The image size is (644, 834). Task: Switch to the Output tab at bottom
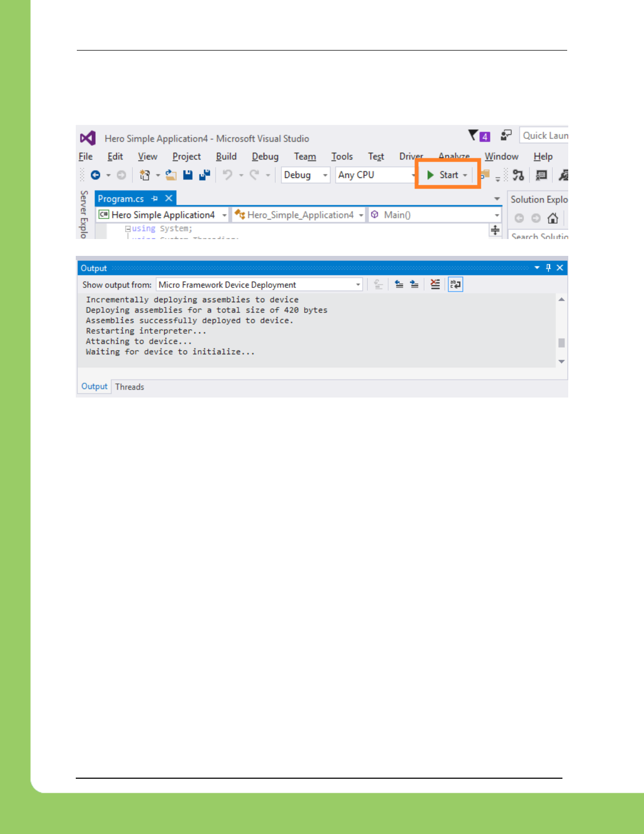tap(94, 386)
